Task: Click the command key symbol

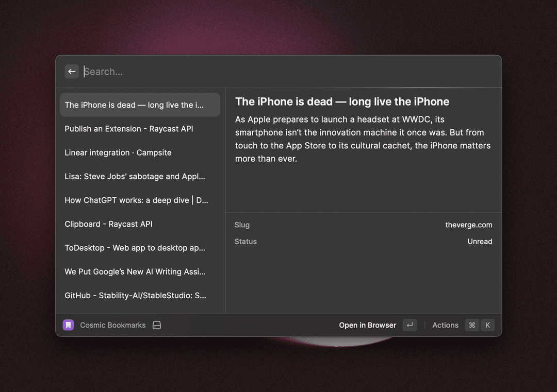Action: 472,325
